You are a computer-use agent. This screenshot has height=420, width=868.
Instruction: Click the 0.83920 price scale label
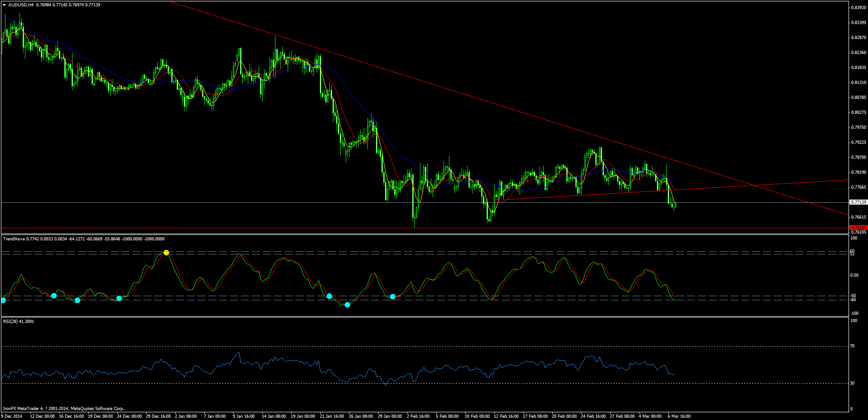coord(859,8)
